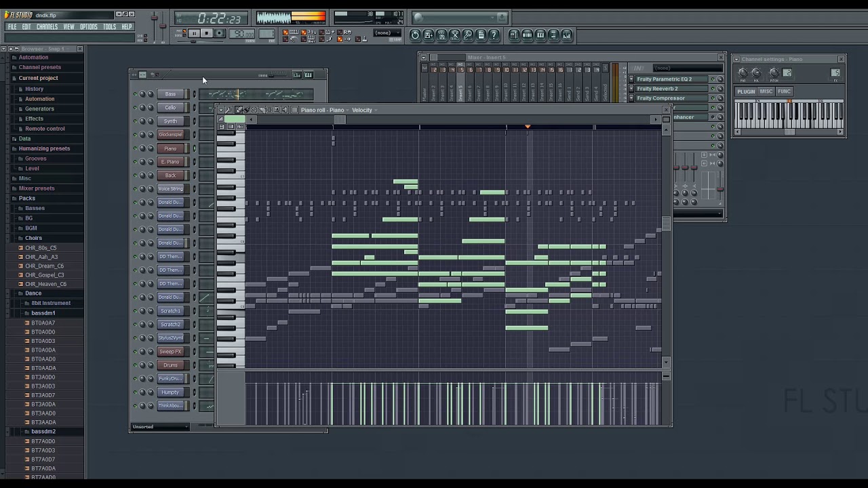Stop playback with the transport stop button
Image resolution: width=868 pixels, height=488 pixels.
(206, 33)
